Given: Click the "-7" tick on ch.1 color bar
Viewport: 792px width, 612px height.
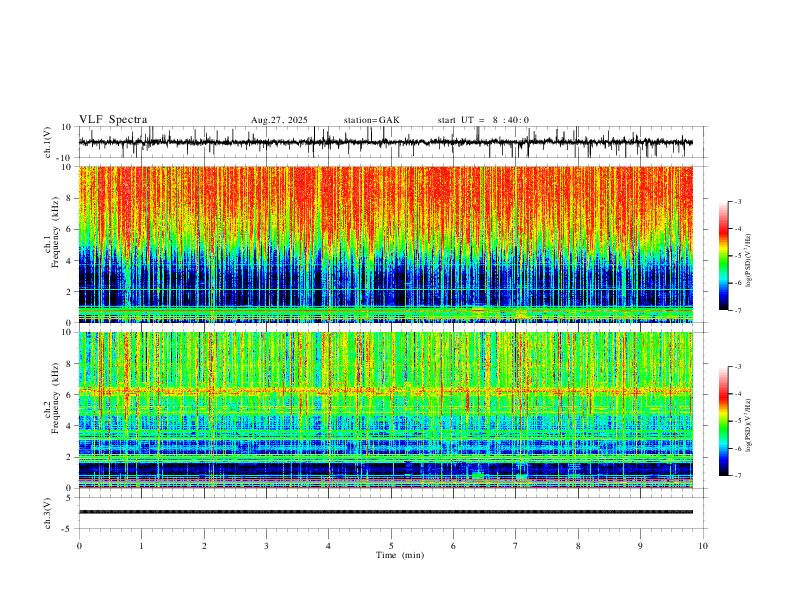Looking at the screenshot, I should point(737,310).
